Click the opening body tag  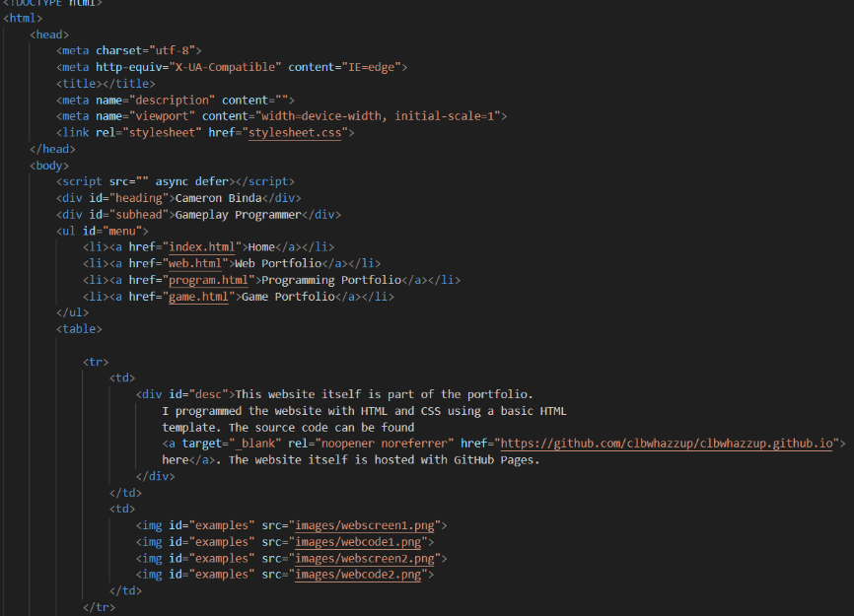[x=49, y=166]
